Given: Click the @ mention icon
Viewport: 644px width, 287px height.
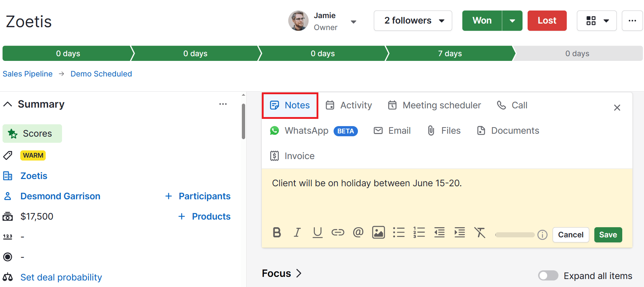Looking at the screenshot, I should click(358, 232).
